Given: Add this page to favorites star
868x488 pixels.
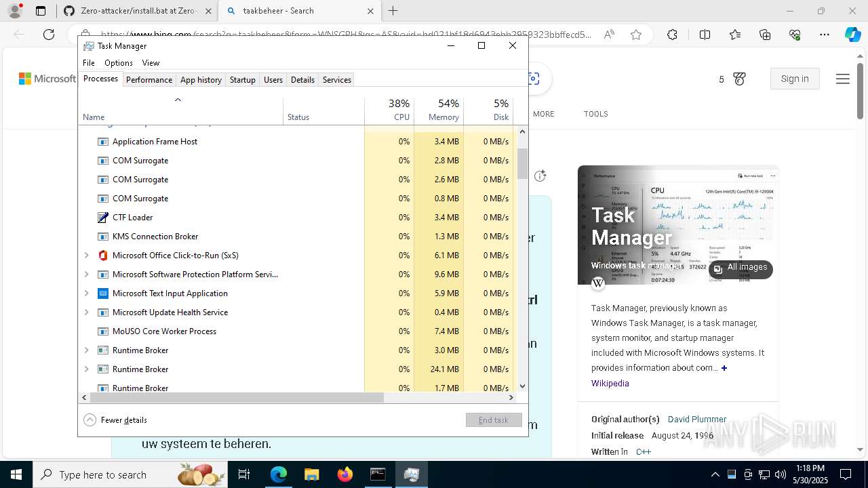Looking at the screenshot, I should pyautogui.click(x=636, y=35).
